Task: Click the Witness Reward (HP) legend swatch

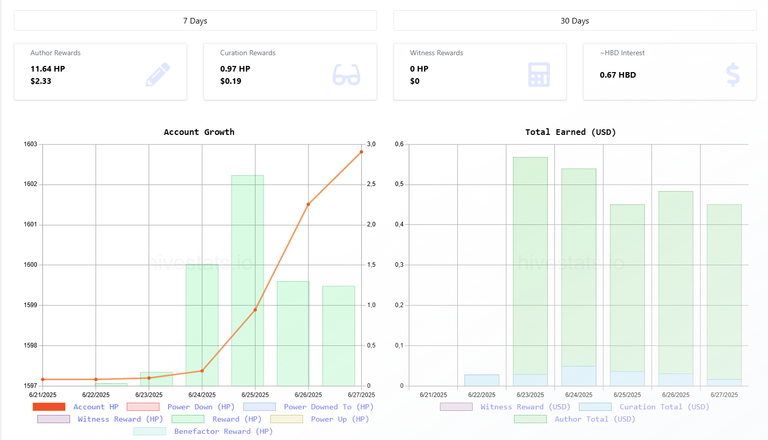Action: (53, 419)
